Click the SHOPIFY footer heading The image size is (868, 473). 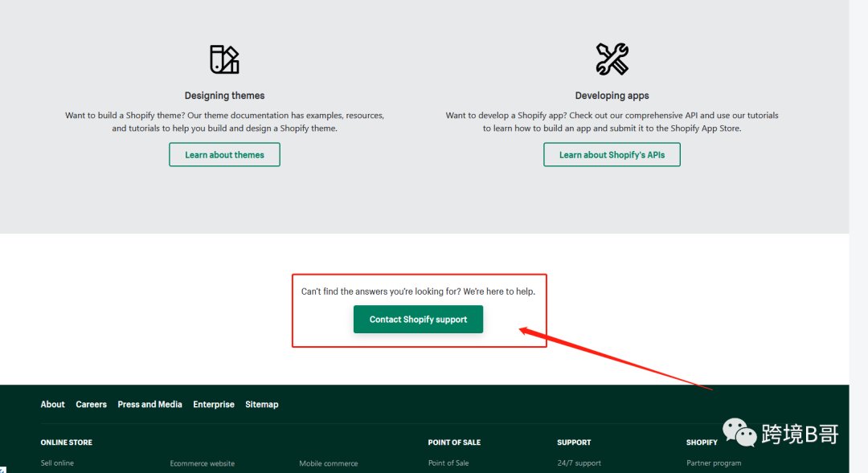702,442
